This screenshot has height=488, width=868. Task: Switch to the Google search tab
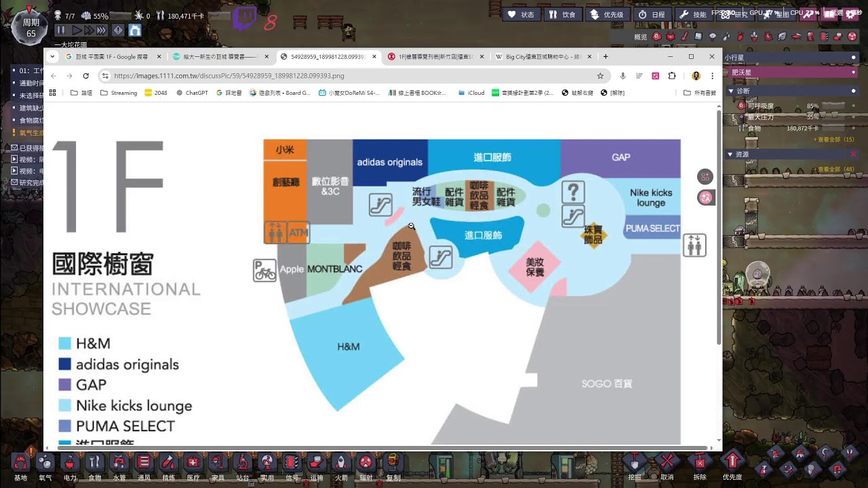(x=113, y=57)
